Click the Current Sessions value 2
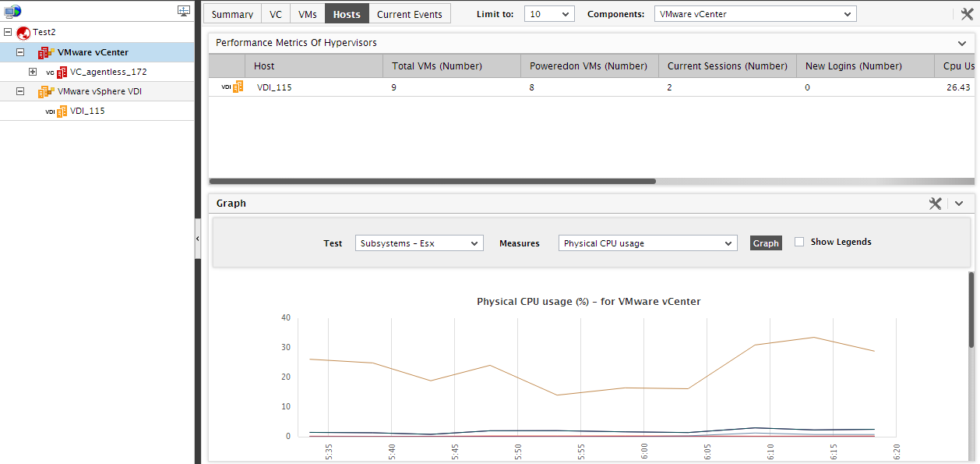The width and height of the screenshot is (980, 464). 670,87
